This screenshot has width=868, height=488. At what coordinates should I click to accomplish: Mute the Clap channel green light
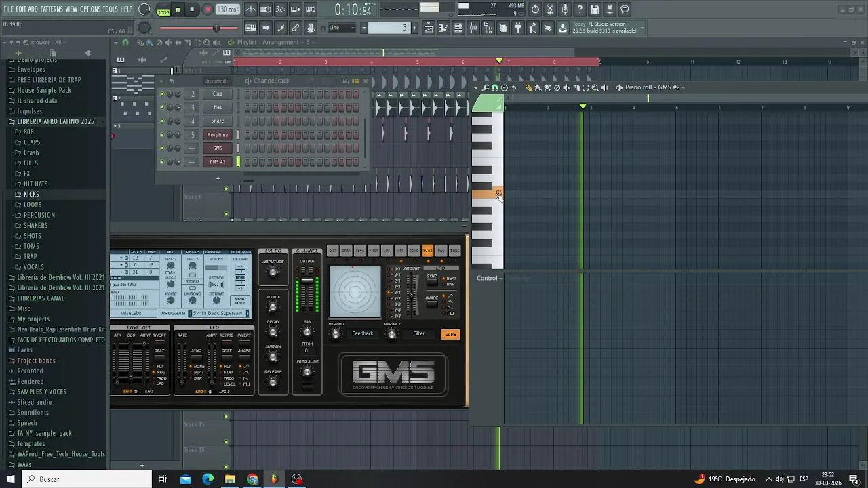[162, 94]
